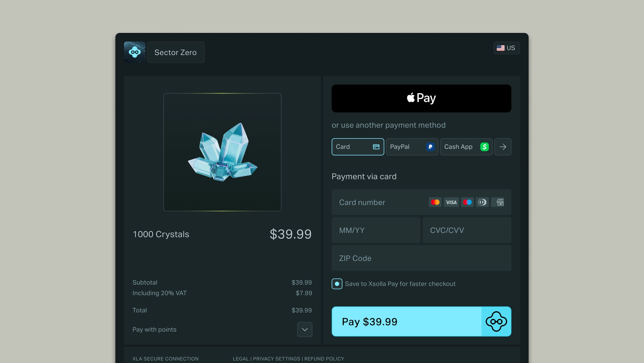Click the Xsolla logo on Pay button
Image resolution: width=644 pixels, height=363 pixels.
click(496, 321)
